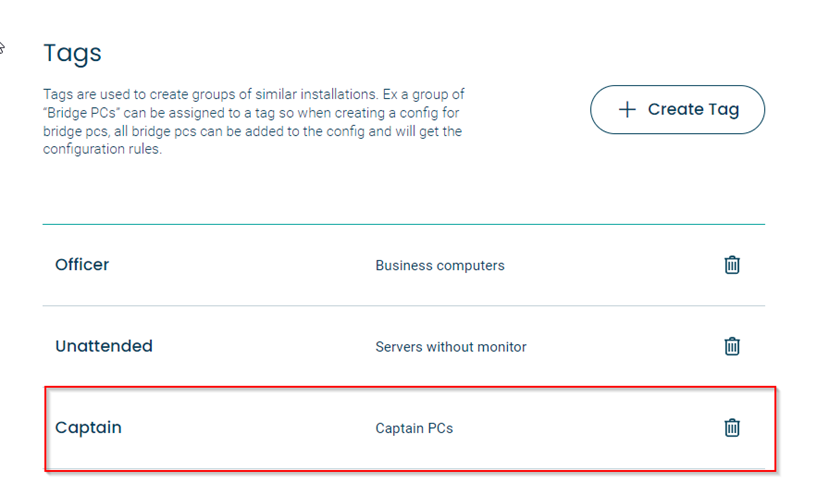Image resolution: width=817 pixels, height=483 pixels.
Task: Click the teal divider line above Officer
Action: click(x=404, y=225)
